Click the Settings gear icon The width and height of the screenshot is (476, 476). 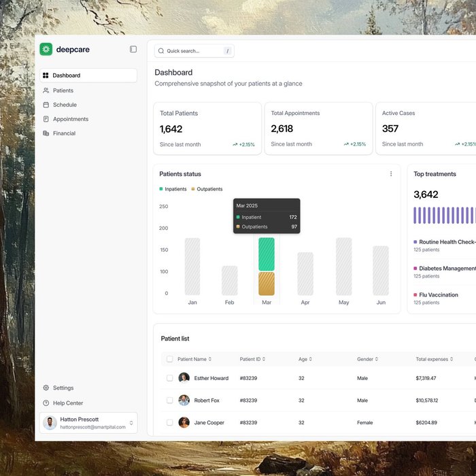[46, 388]
